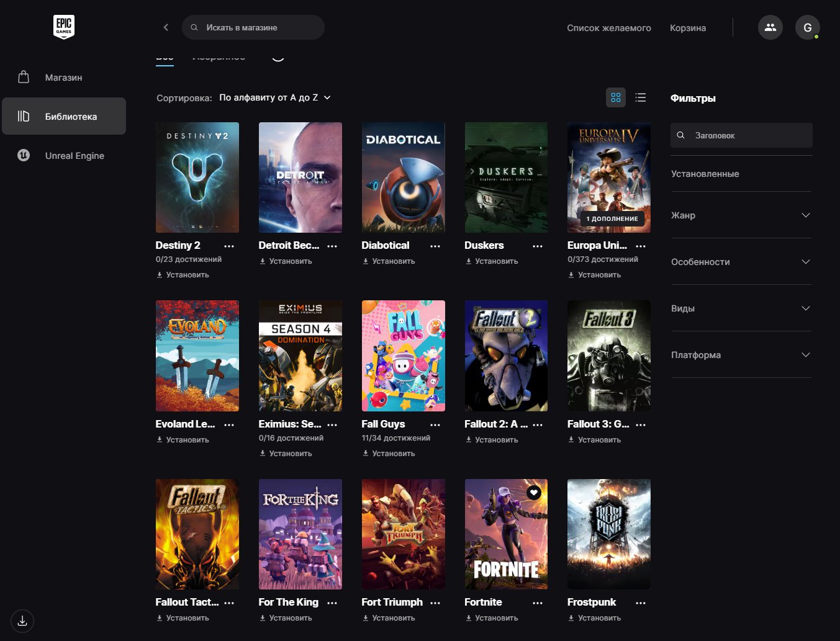Image resolution: width=840 pixels, height=641 pixels.
Task: Expand the Жанр filter section
Action: pos(741,215)
